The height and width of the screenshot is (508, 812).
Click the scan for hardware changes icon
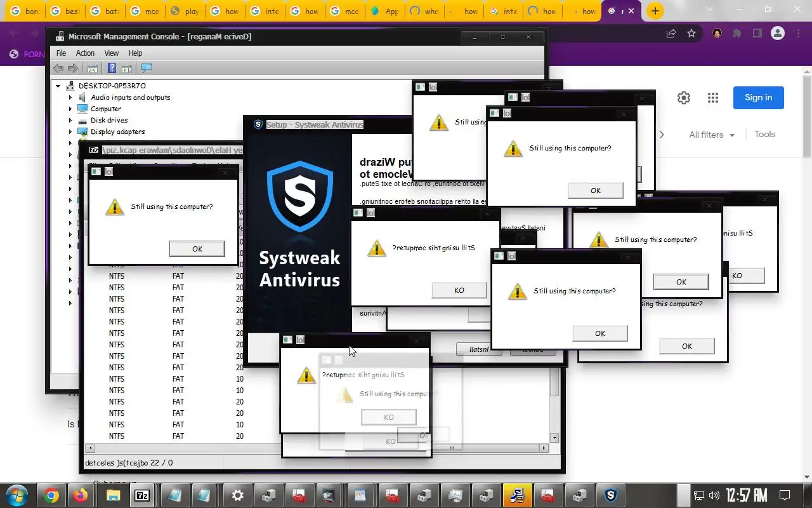(x=147, y=68)
